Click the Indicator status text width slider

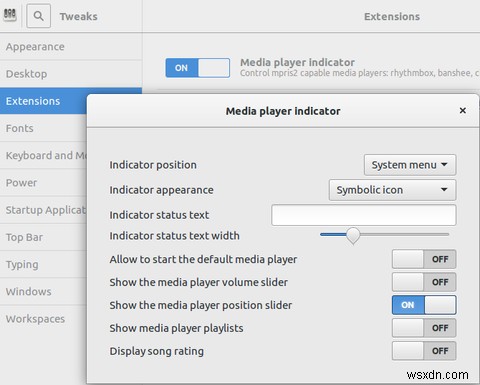coord(384,235)
